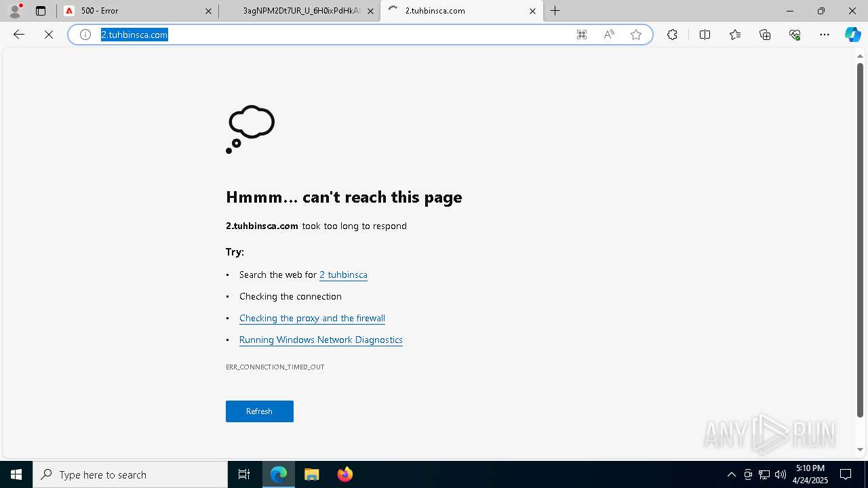This screenshot has width=868, height=488.
Task: Open Settings and more ellipsis menu
Action: tap(825, 35)
